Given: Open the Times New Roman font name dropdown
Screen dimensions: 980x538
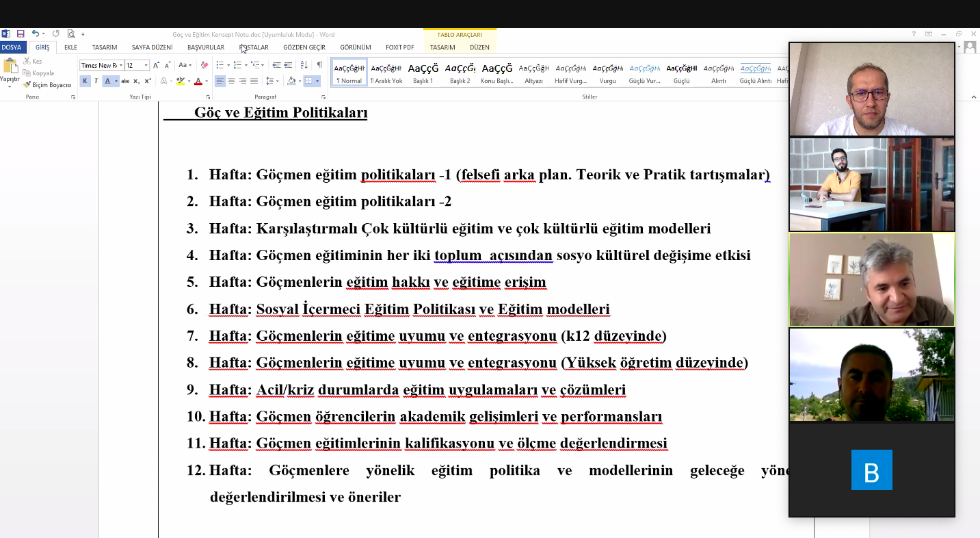Looking at the screenshot, I should (x=121, y=66).
